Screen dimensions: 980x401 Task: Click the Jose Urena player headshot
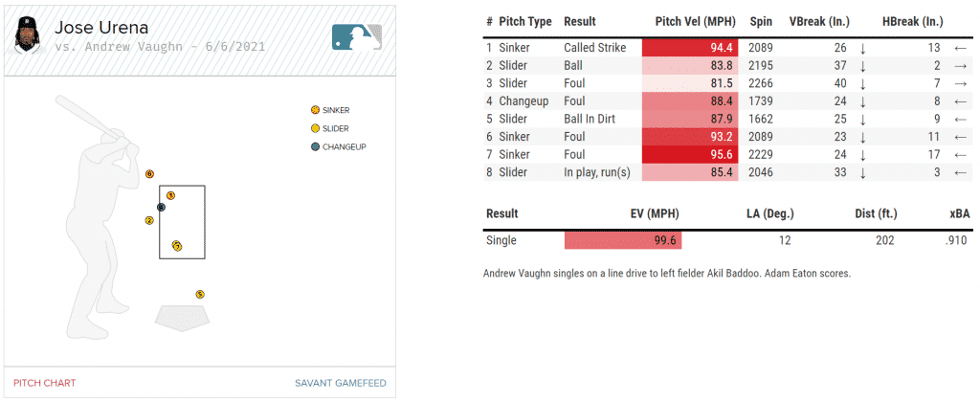[x=26, y=37]
